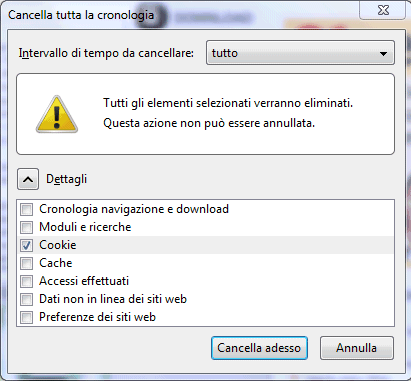Click the dropdown arrow next to tutto

pyautogui.click(x=383, y=53)
